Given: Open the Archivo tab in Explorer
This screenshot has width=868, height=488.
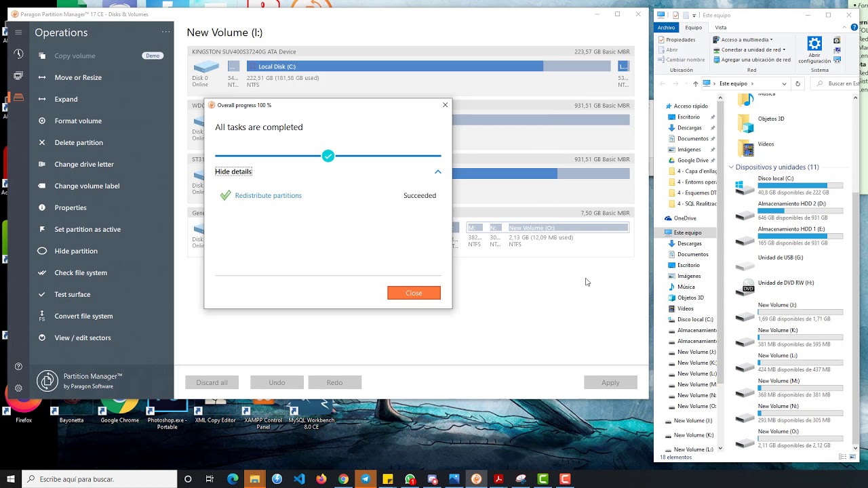Looking at the screenshot, I should click(x=666, y=28).
